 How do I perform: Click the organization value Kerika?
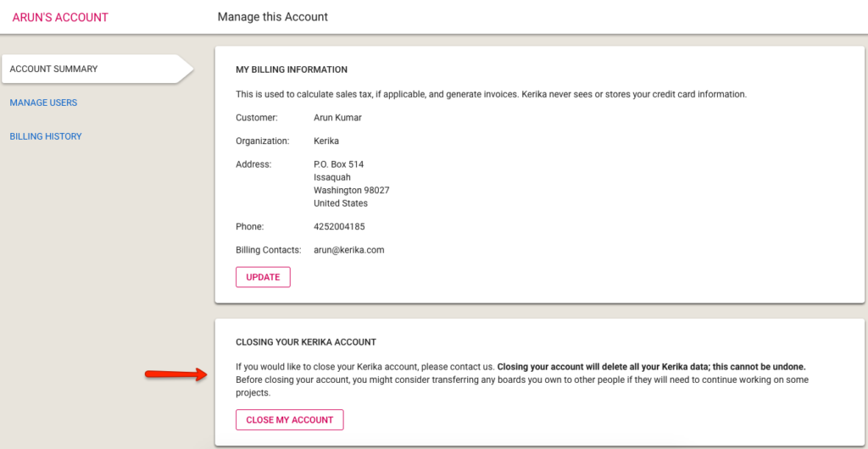pos(326,141)
